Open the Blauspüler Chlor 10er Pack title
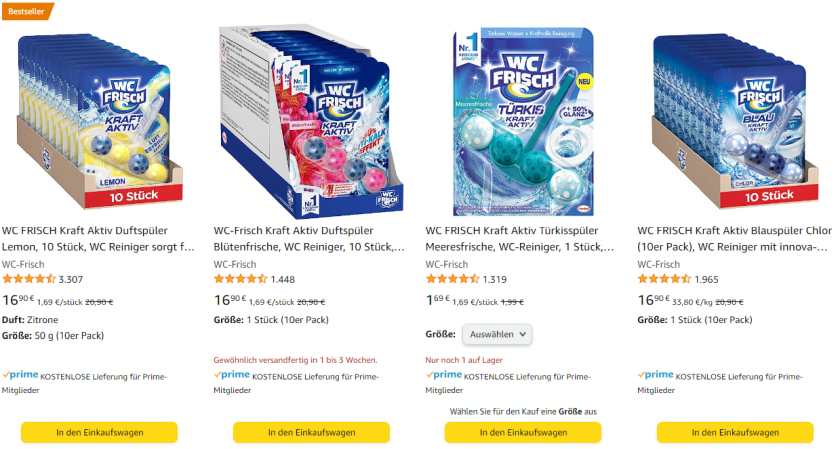Viewport: 840px width, 449px height. coord(735,237)
